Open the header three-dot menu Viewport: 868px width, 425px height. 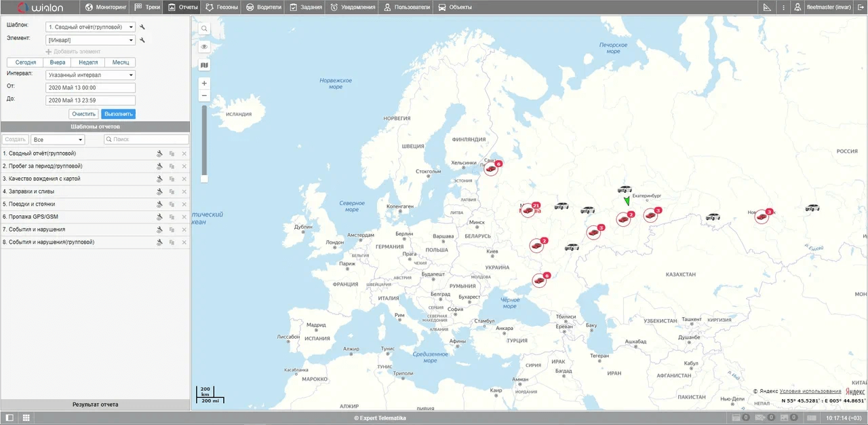[783, 7]
